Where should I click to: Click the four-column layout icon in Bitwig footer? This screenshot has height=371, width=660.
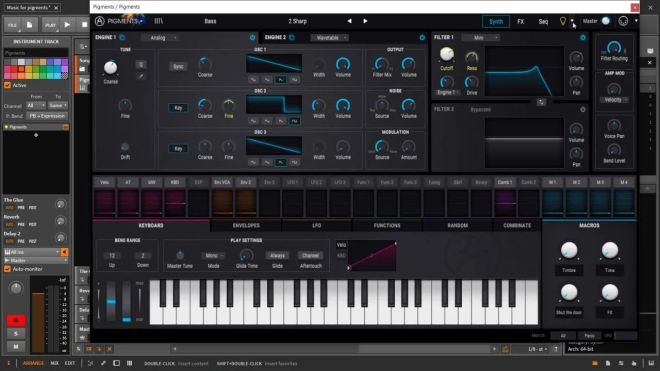point(129,363)
